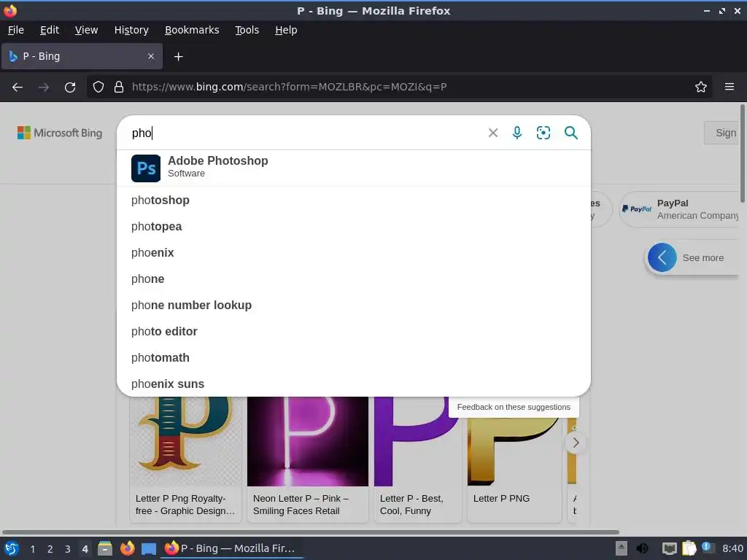Bookmark this page with star icon
This screenshot has width=747, height=560.
(x=701, y=87)
